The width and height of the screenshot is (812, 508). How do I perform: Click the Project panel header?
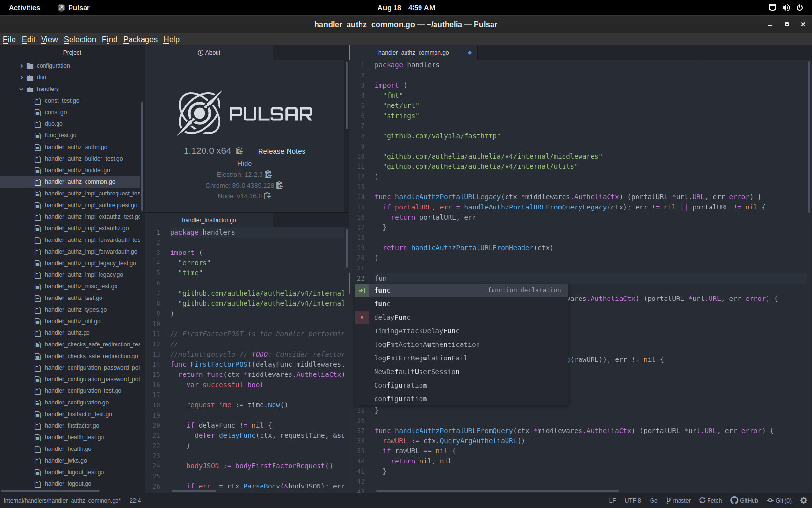pos(72,53)
